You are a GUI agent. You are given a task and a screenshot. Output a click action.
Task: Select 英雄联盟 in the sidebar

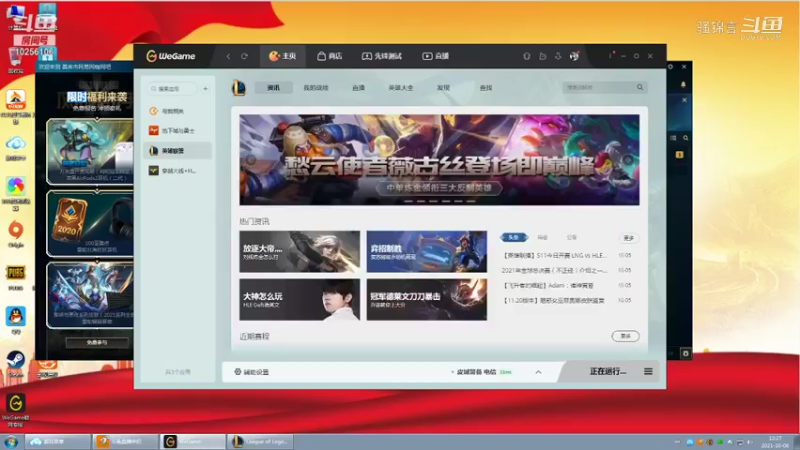178,151
